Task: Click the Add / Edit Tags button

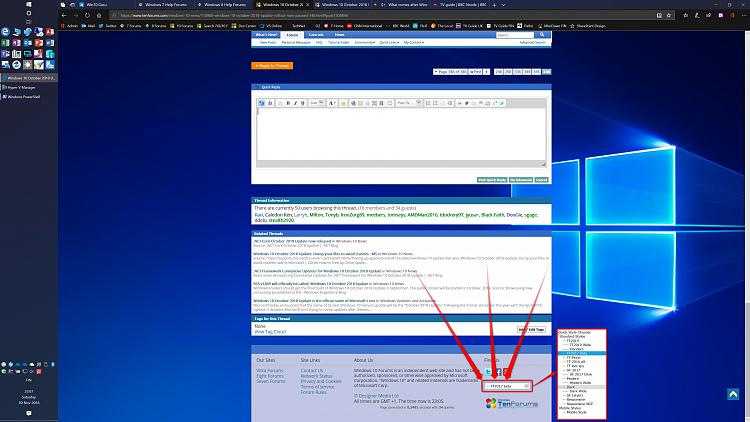Action: [531, 329]
